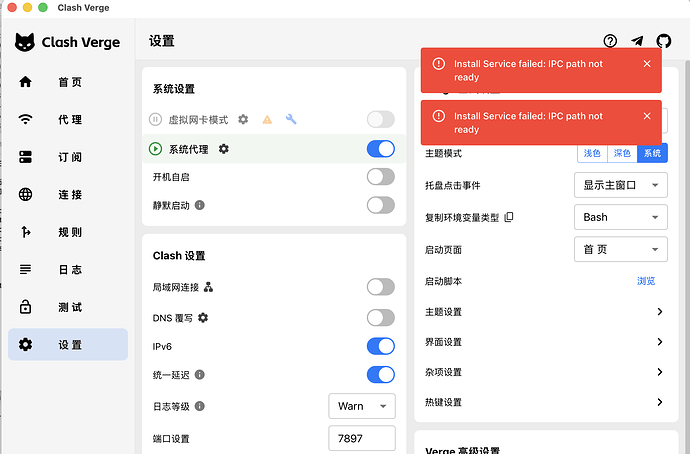
Task: Click the 浏览 link for 启动脚本
Action: click(646, 281)
